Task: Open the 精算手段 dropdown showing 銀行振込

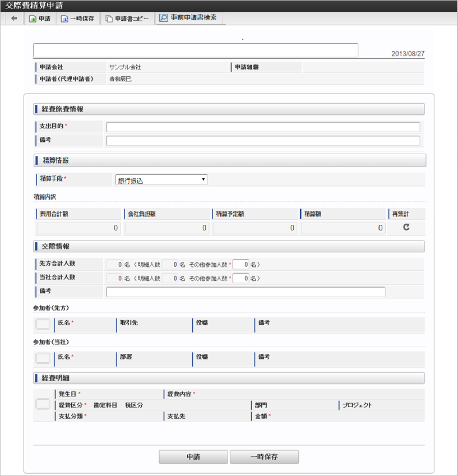Action: click(161, 180)
